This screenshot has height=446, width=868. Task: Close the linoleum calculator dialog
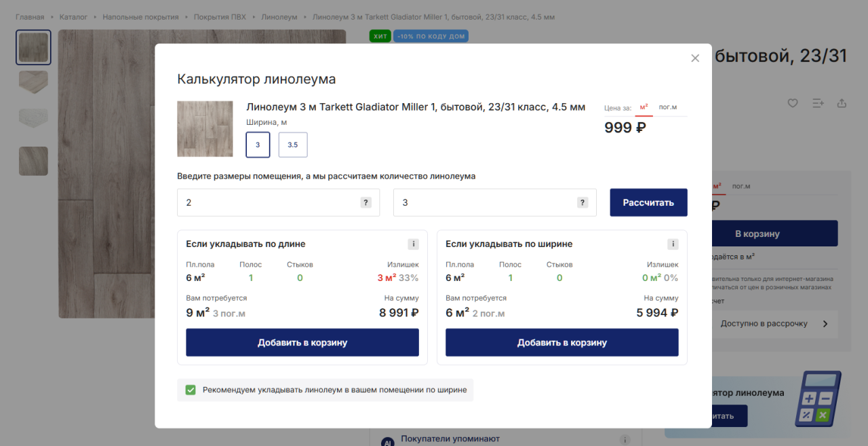(695, 58)
